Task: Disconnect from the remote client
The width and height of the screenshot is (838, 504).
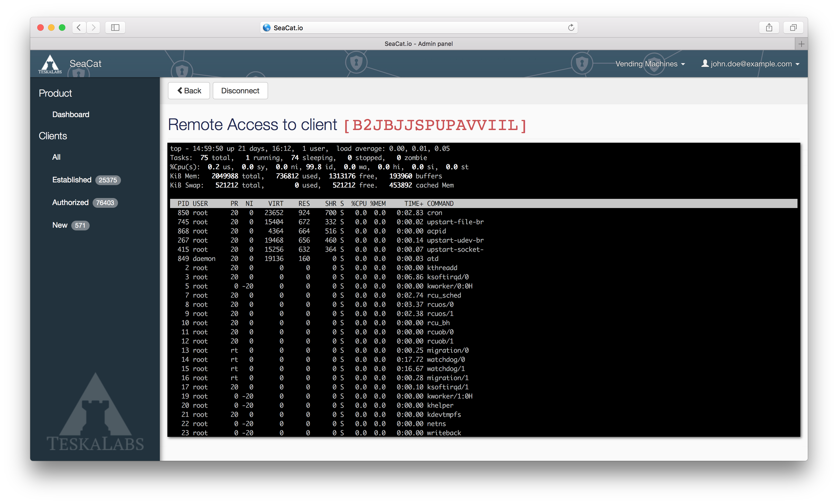Action: coord(240,91)
